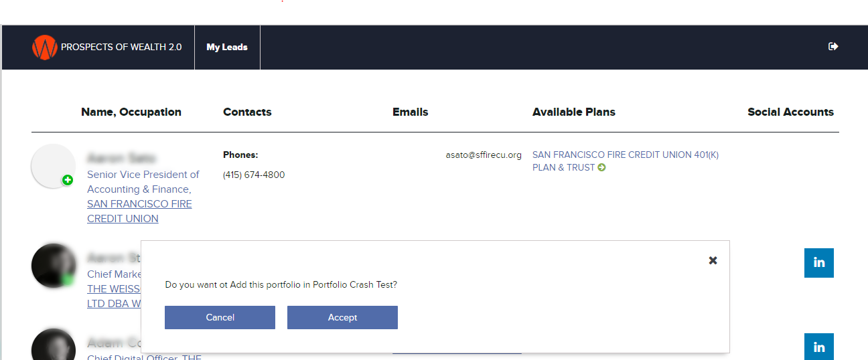Click the orange W logo icon
The width and height of the screenshot is (868, 360).
point(44,48)
